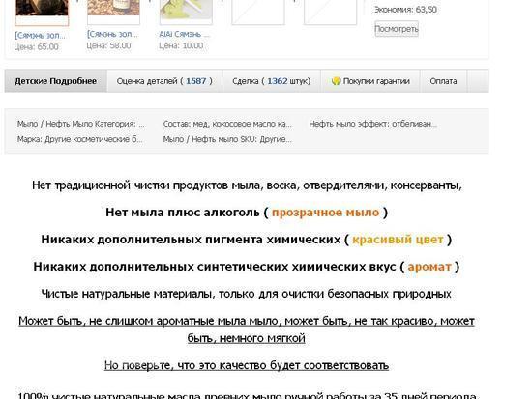This screenshot has width=532, height=399.
Task: Click second product thumbnail above 58.00 price
Action: coord(114,13)
